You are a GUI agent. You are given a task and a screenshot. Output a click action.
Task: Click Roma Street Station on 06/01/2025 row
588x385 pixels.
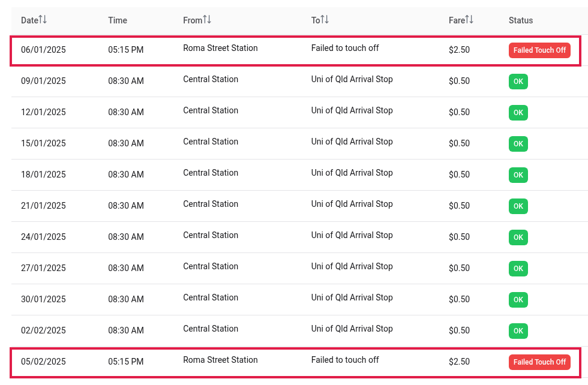220,48
